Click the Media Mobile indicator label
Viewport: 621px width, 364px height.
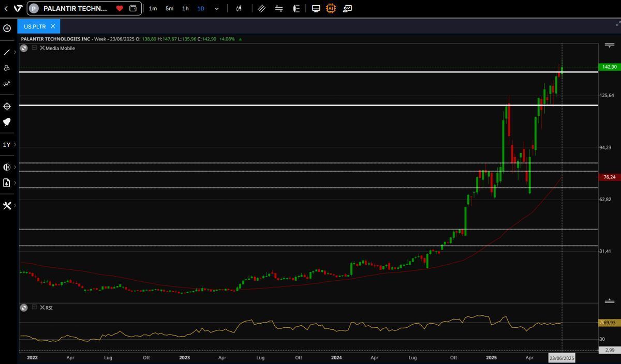tap(60, 48)
